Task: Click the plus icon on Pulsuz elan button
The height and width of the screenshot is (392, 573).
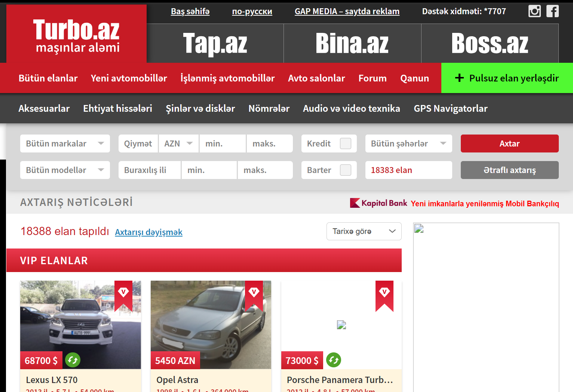Action: coord(459,78)
